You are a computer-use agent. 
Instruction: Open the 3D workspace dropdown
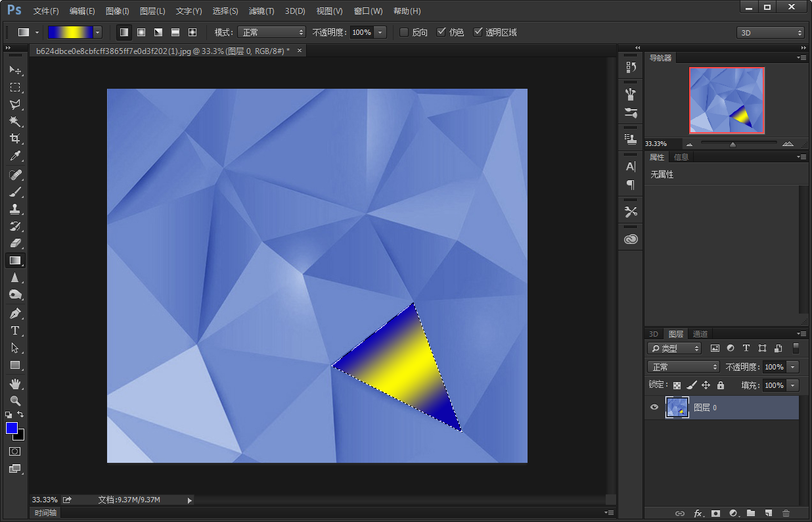coord(771,32)
